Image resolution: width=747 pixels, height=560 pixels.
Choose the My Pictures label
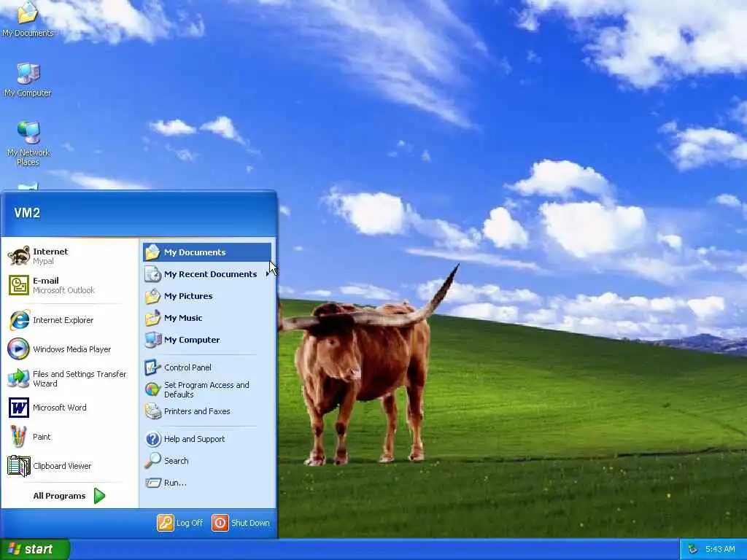[x=188, y=296]
